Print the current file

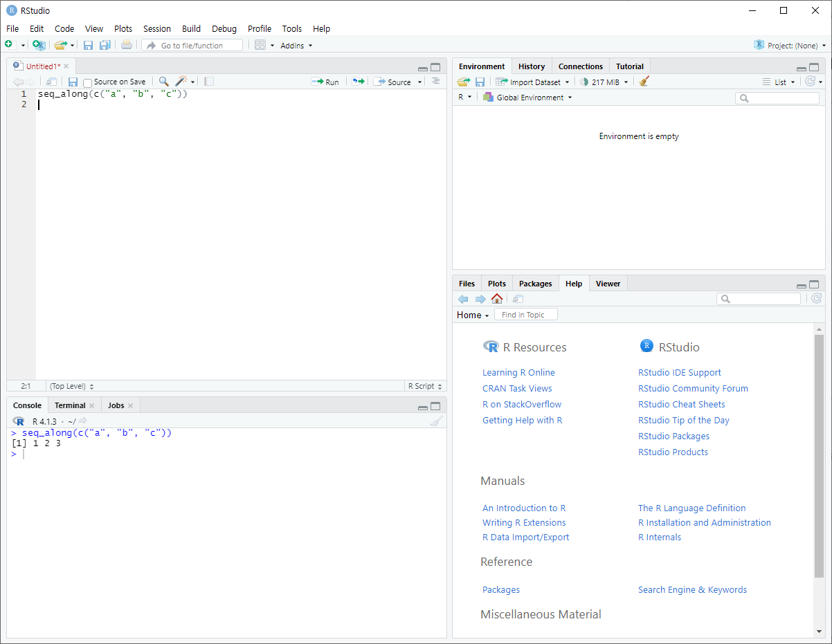(x=126, y=45)
